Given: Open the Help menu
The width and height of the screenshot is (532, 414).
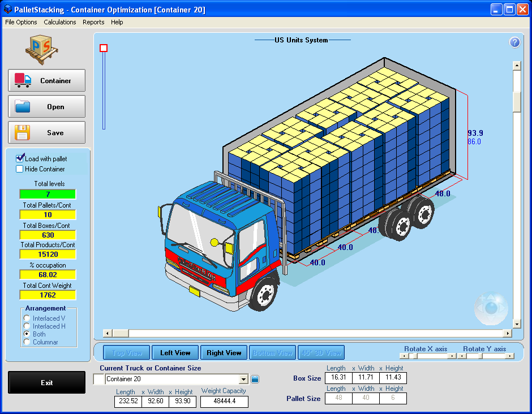Looking at the screenshot, I should [x=117, y=22].
